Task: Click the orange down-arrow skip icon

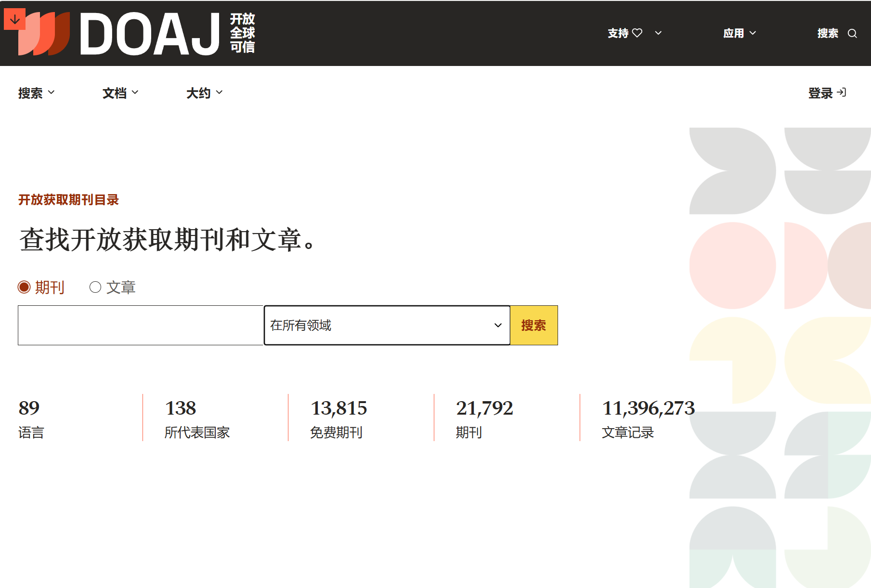Action: [x=14, y=19]
